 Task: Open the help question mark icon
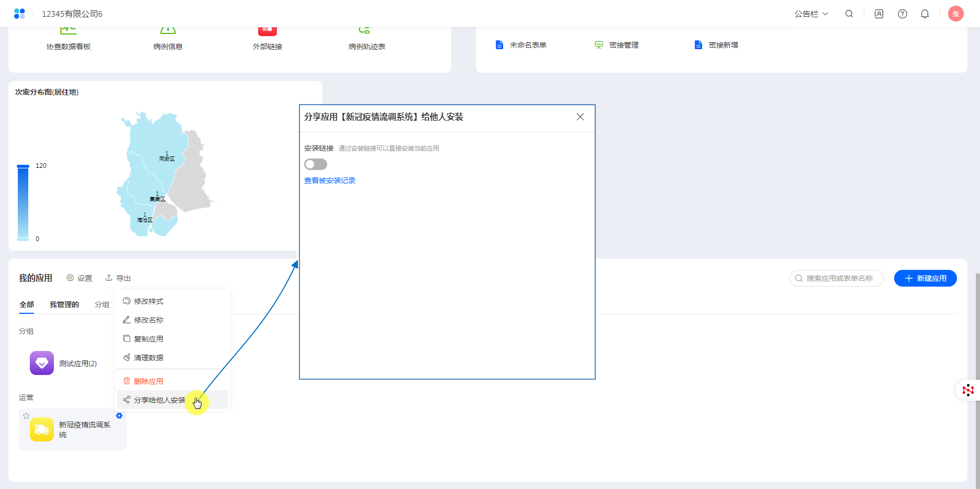tap(903, 14)
